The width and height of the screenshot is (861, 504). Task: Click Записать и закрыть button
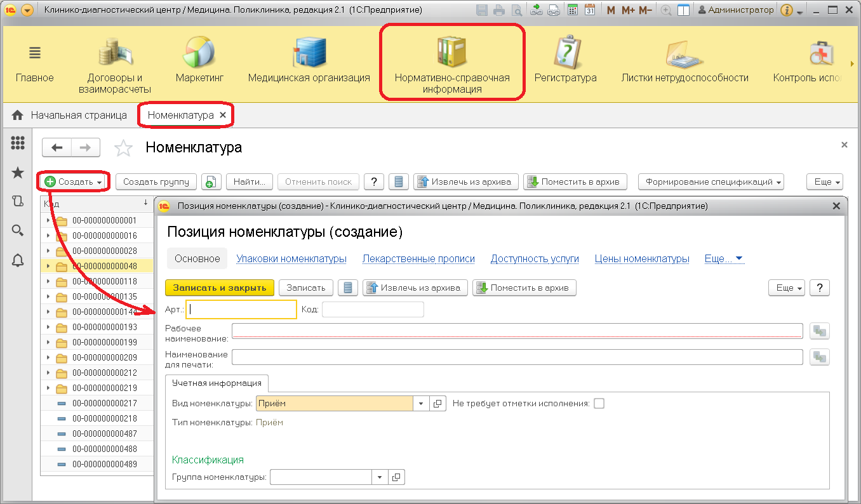click(x=220, y=288)
